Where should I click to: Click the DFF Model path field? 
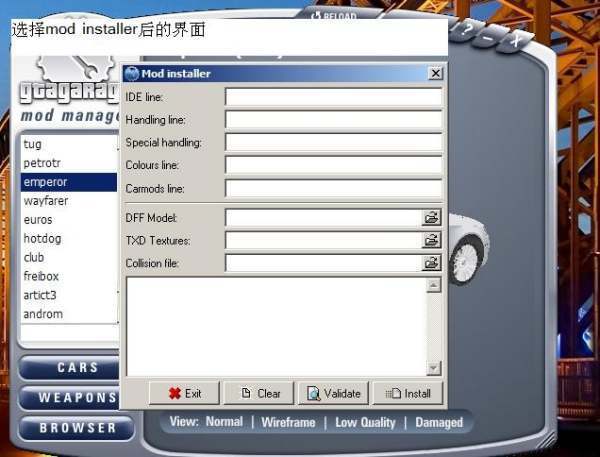click(x=324, y=218)
